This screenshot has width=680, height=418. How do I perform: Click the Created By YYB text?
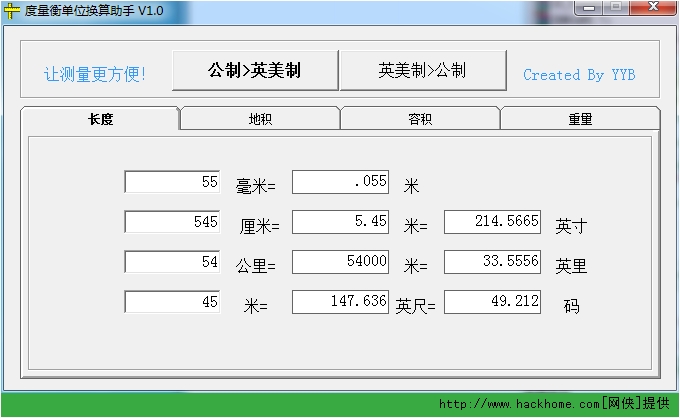tap(579, 75)
